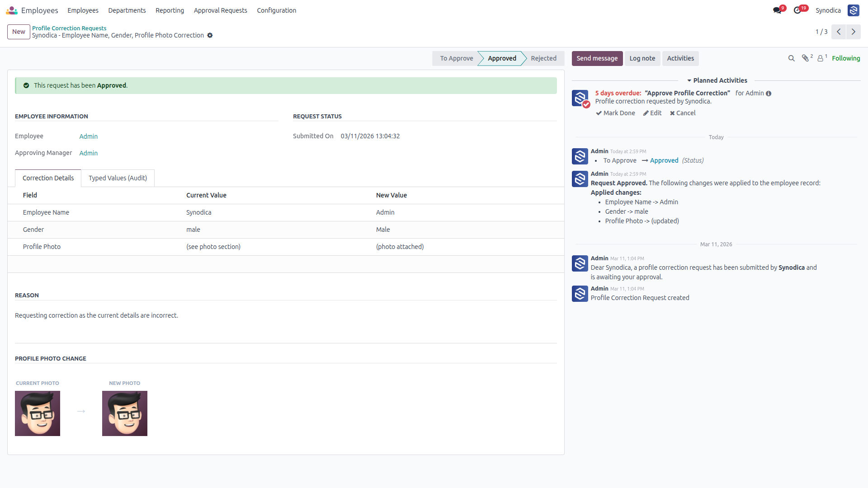Cancel the Approve Profile Correction activity

click(x=683, y=113)
